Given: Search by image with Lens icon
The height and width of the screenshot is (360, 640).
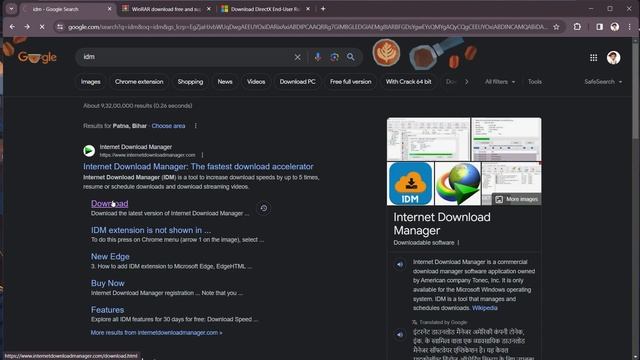Looking at the screenshot, I should tap(334, 57).
